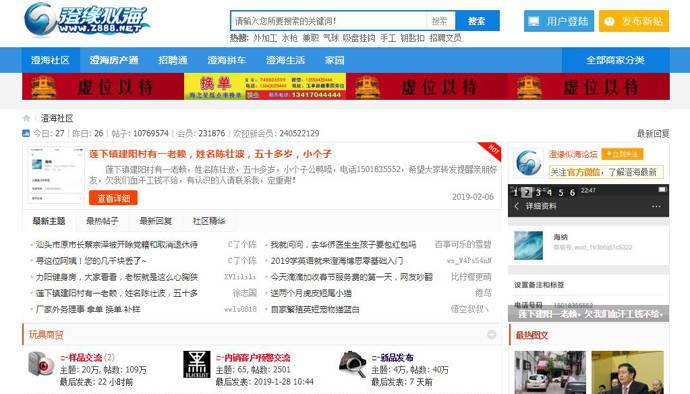Click the 查看详细 orange button
Viewport: 690px width, 394px height.
[114, 198]
